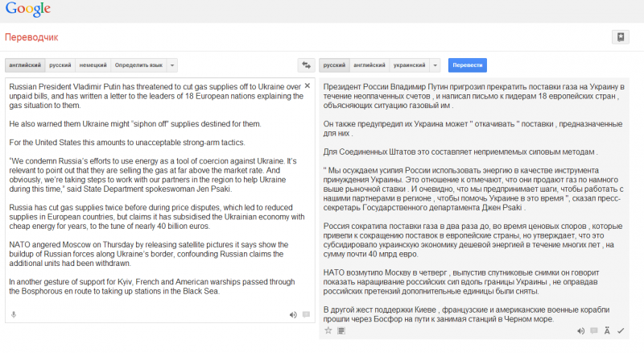Click source sentence 'He also warned them Ukraine'
The image size is (644, 353).
(x=135, y=124)
